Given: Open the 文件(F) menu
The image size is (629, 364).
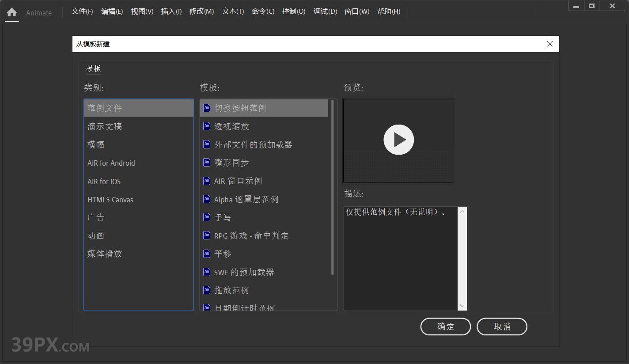Looking at the screenshot, I should (x=82, y=11).
